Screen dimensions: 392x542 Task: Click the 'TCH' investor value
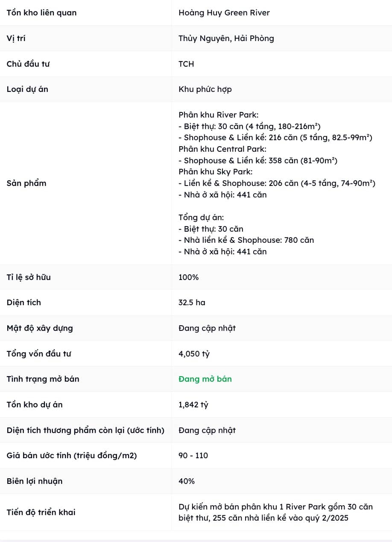coord(186,64)
